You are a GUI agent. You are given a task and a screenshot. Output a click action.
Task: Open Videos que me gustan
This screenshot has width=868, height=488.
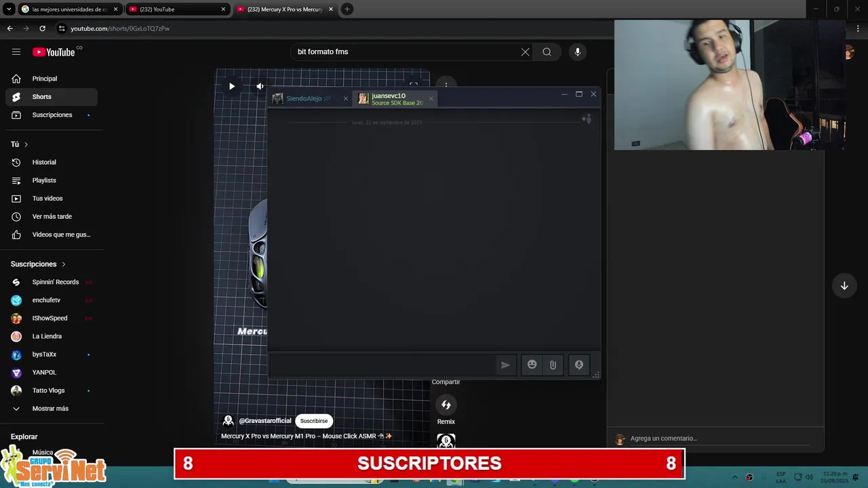[x=52, y=235]
